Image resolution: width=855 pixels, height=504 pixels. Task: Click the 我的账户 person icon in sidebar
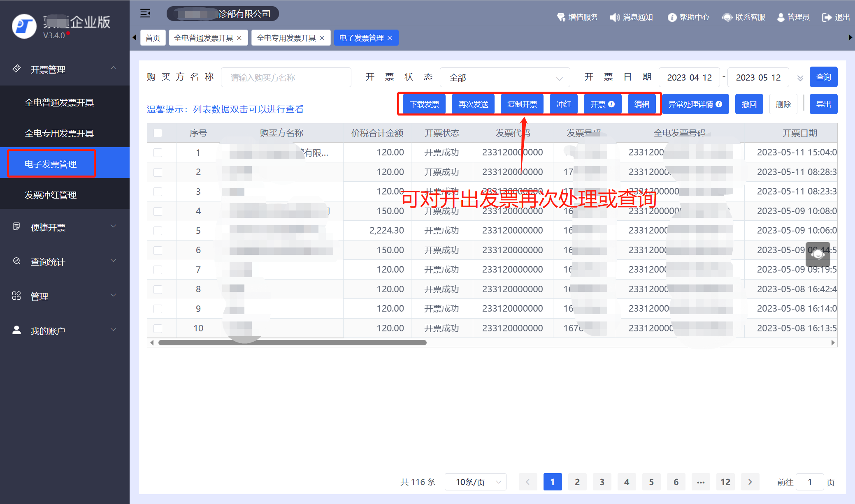(x=16, y=330)
